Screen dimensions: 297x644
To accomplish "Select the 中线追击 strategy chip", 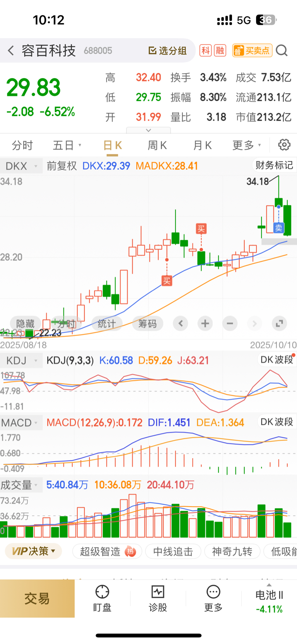I will tap(173, 551).
